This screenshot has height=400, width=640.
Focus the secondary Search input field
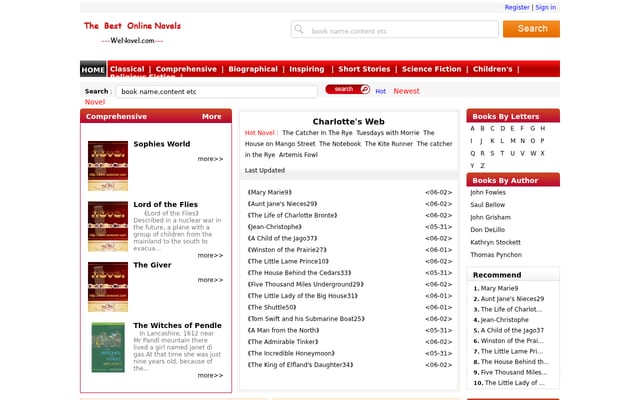tap(216, 91)
